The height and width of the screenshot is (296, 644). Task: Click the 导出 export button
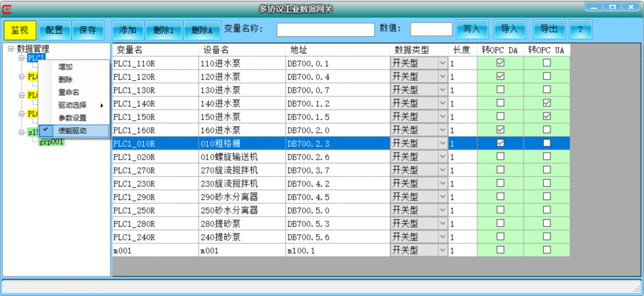[549, 29]
